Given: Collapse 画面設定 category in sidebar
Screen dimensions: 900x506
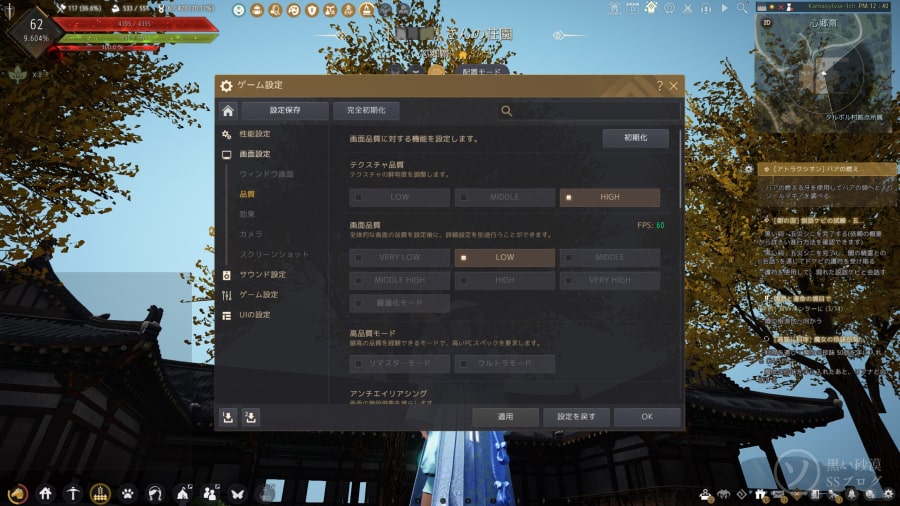Looking at the screenshot, I should coord(255,154).
